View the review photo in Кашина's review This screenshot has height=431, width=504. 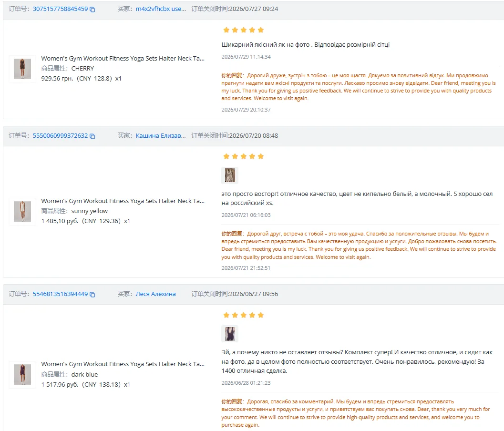[230, 175]
